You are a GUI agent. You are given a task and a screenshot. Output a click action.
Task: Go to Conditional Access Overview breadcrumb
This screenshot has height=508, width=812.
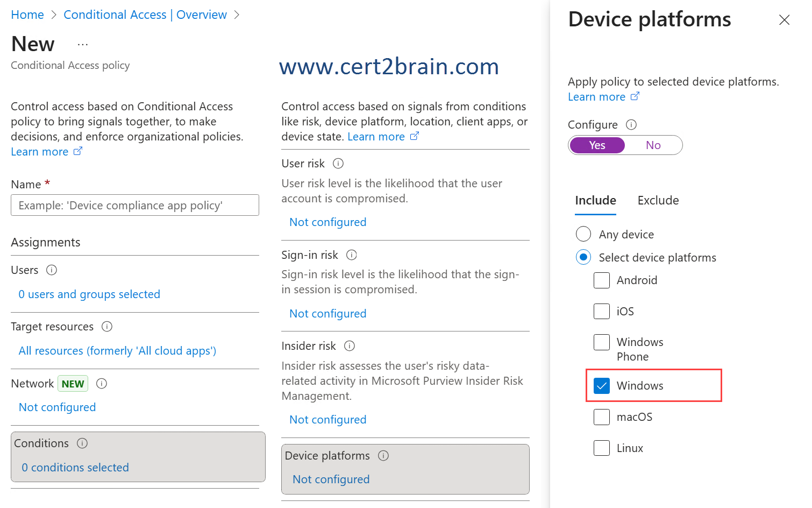[x=145, y=15]
